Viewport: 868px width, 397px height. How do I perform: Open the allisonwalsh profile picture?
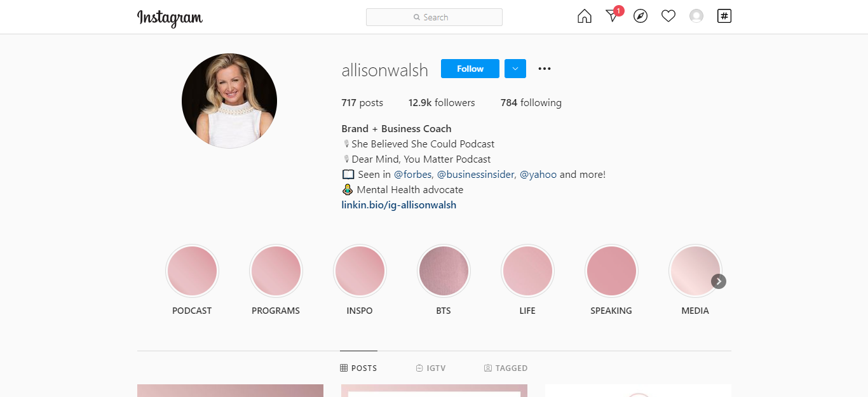point(229,101)
